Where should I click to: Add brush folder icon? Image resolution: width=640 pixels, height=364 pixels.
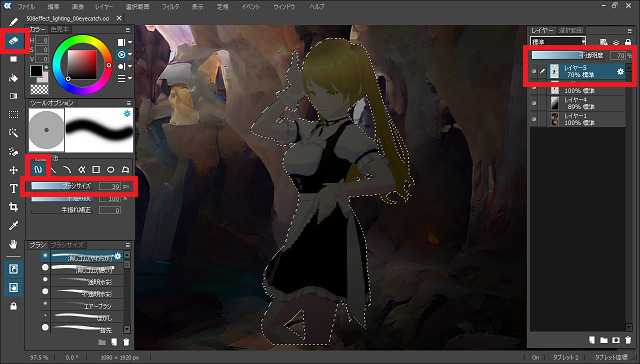(102, 342)
